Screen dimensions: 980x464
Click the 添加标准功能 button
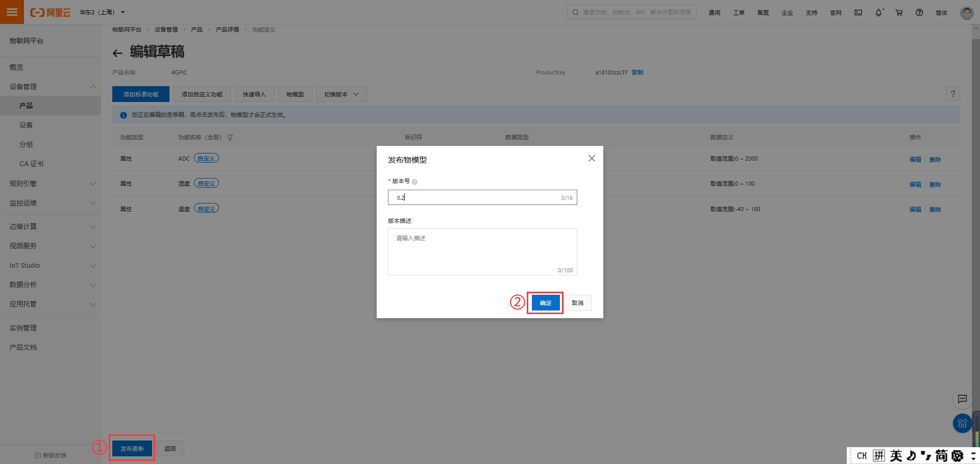coord(141,94)
